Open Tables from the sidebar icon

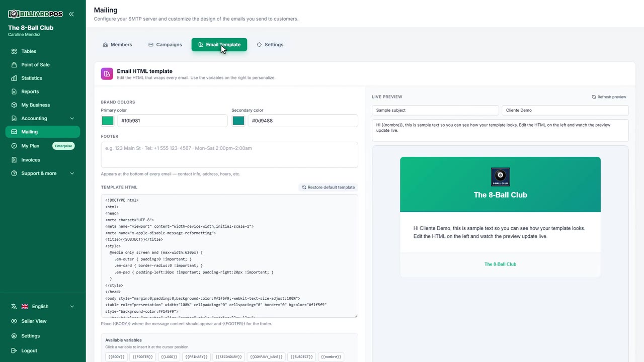(14, 51)
